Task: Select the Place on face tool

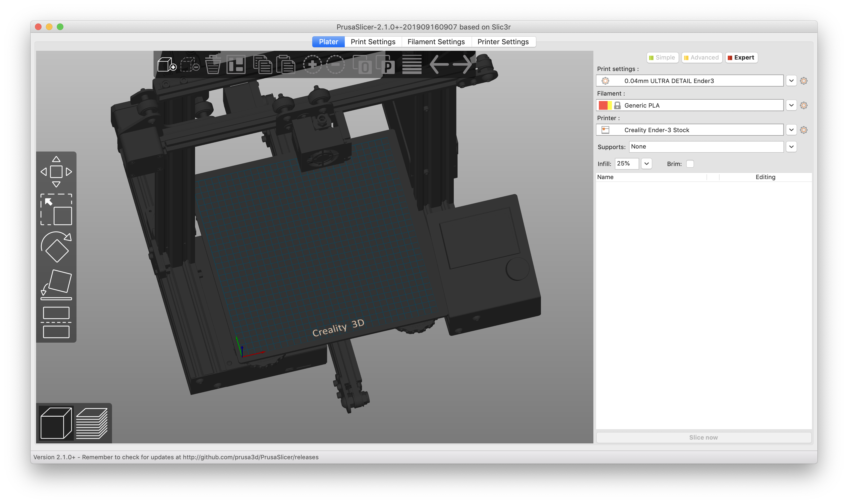Action: 56,284
